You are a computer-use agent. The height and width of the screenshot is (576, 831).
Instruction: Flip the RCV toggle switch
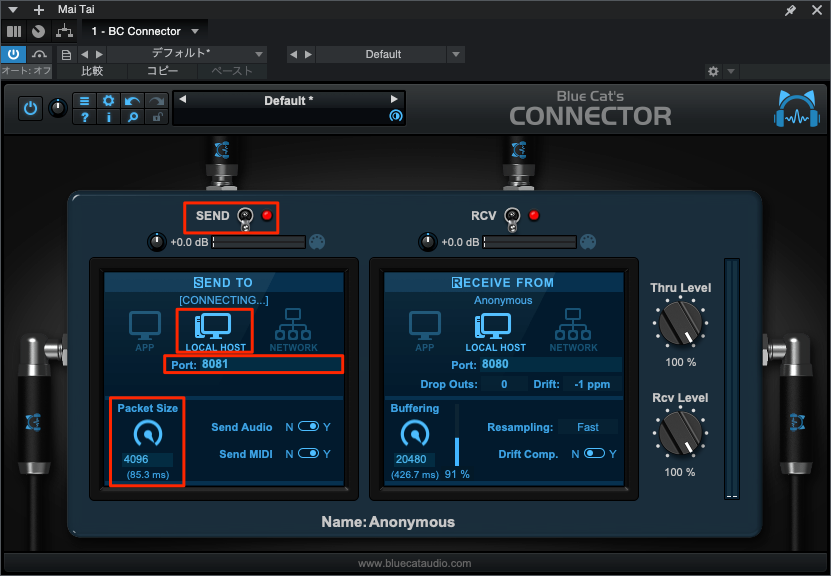[512, 218]
